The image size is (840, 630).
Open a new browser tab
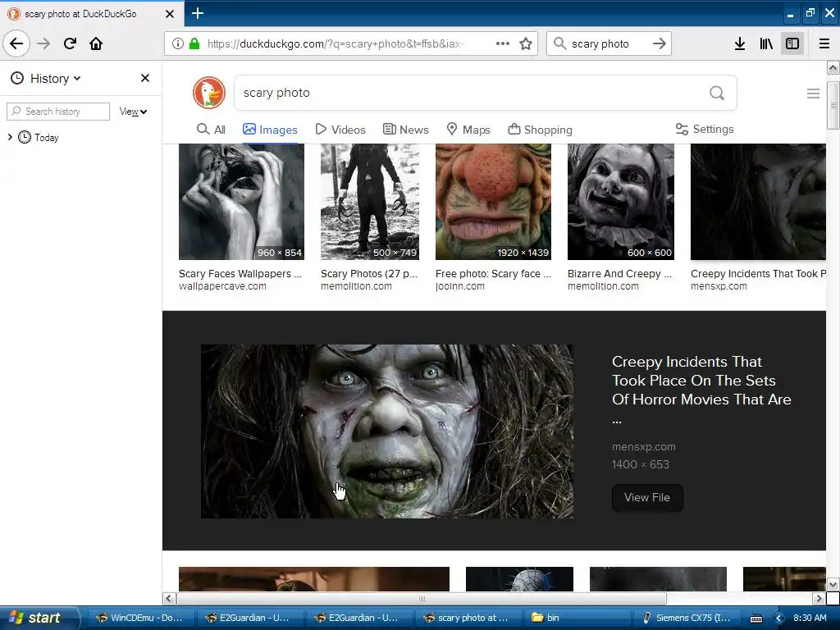pyautogui.click(x=198, y=13)
